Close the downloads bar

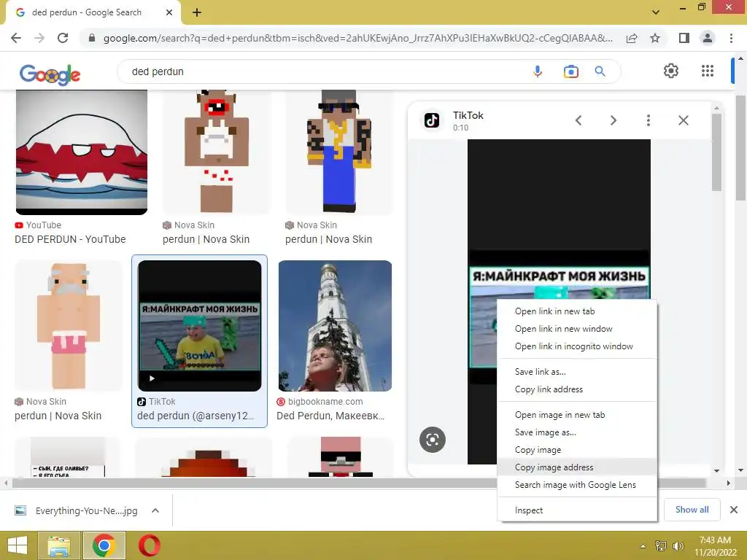(x=734, y=510)
